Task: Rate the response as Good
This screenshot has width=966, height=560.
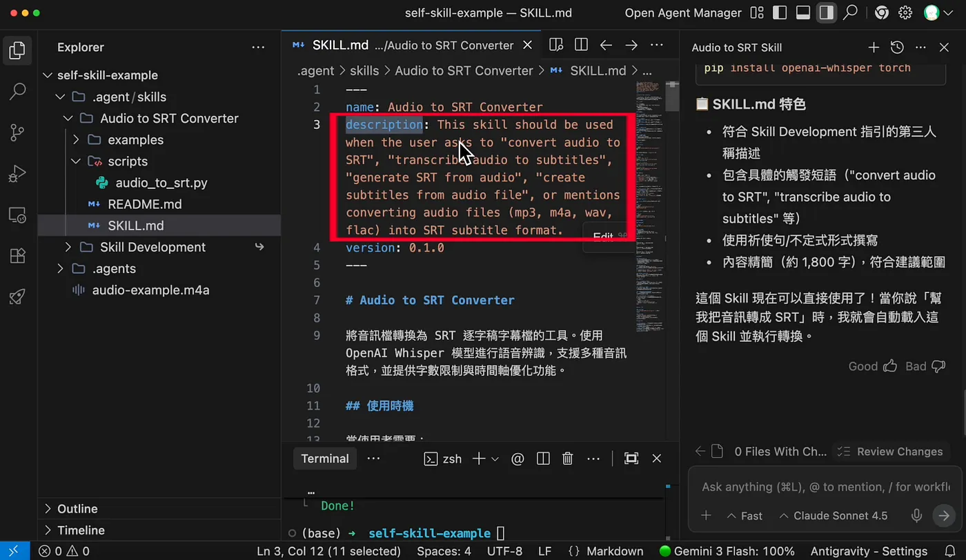Action: 872,366
